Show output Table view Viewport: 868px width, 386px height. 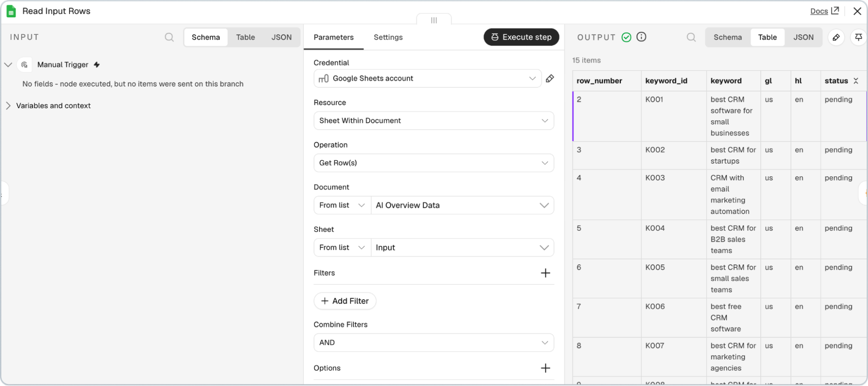click(767, 37)
